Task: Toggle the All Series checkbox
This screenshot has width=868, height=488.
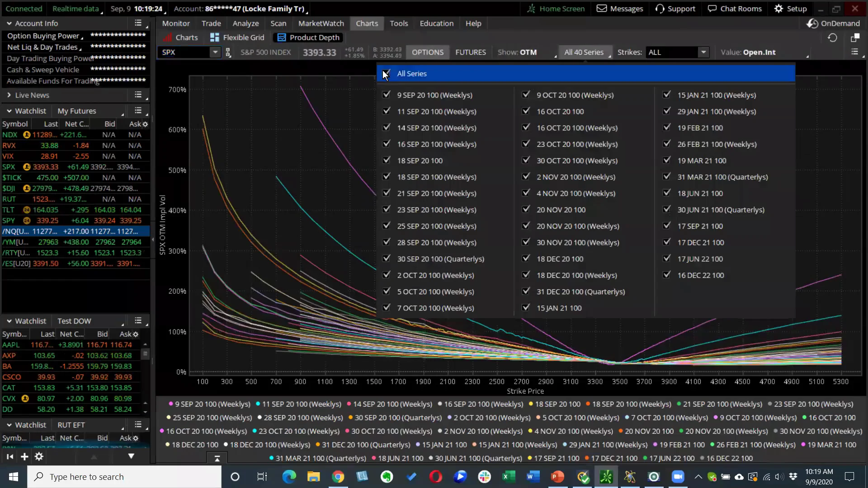Action: pos(386,73)
